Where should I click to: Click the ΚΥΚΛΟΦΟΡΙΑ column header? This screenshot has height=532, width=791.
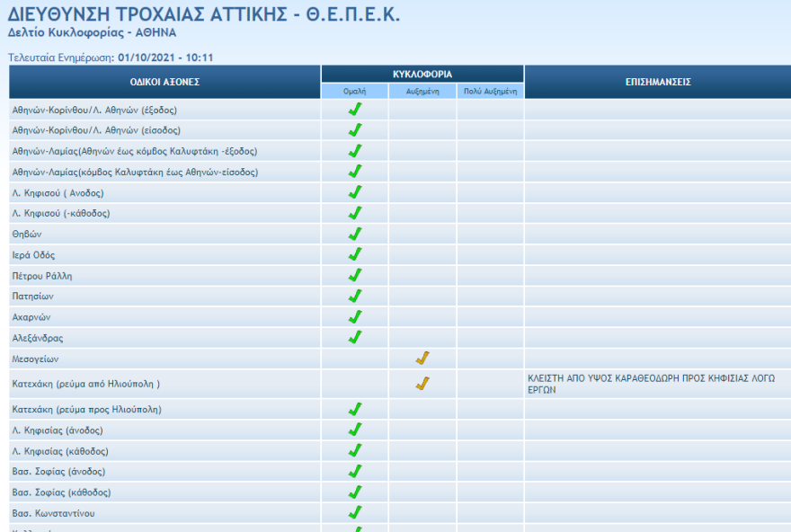(x=422, y=74)
